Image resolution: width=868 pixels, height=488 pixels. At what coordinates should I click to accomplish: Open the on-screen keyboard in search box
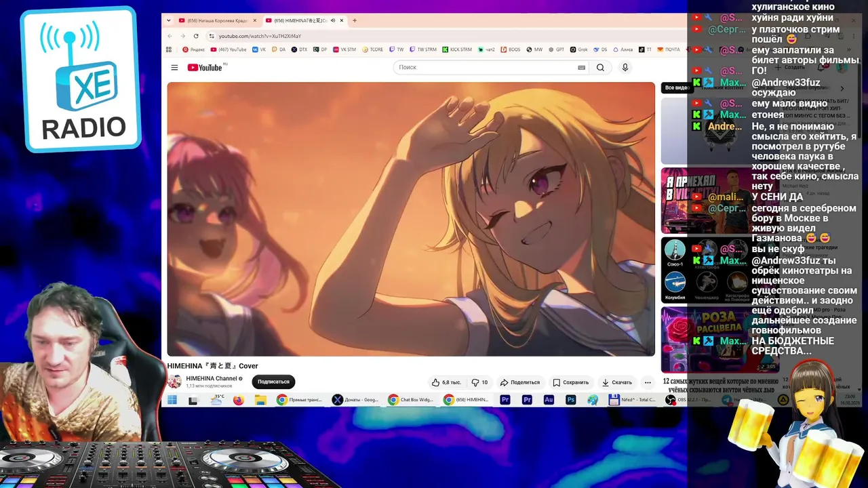tap(581, 67)
